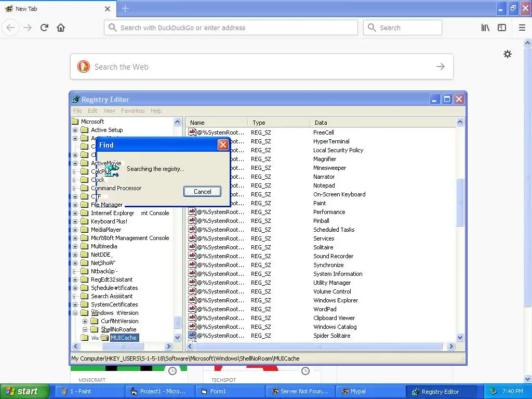Select the Active Setup folder icon
532x399 pixels.
click(x=85, y=129)
